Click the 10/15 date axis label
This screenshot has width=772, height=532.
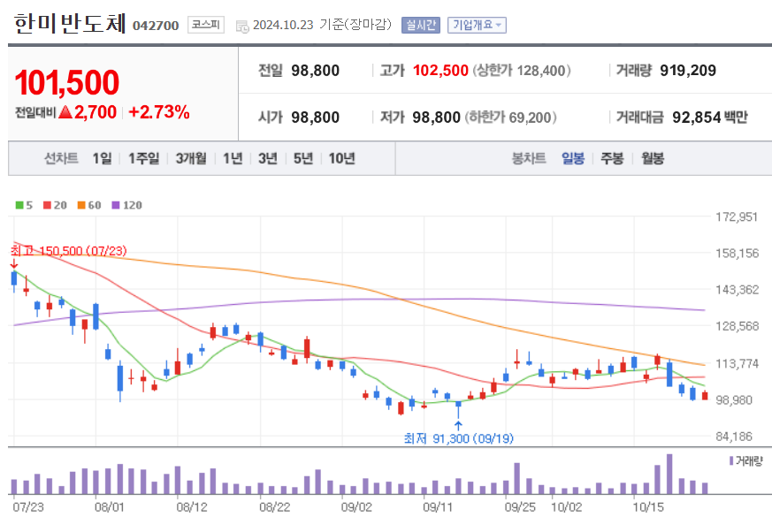648,507
